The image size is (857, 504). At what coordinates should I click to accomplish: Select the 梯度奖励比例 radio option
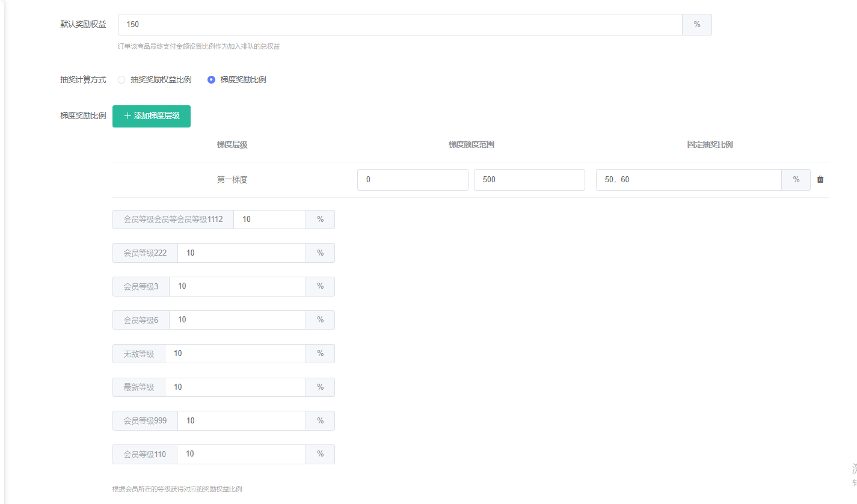211,79
